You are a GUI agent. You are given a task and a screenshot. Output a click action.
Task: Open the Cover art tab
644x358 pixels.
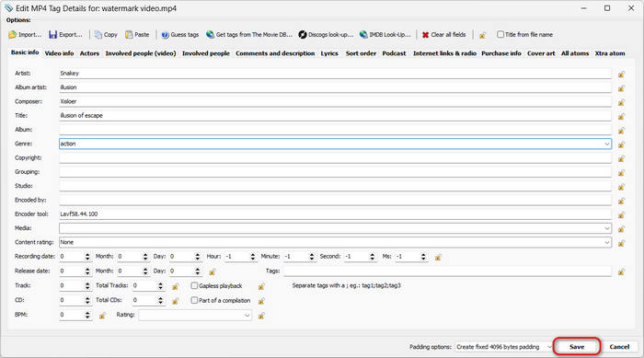(x=541, y=53)
